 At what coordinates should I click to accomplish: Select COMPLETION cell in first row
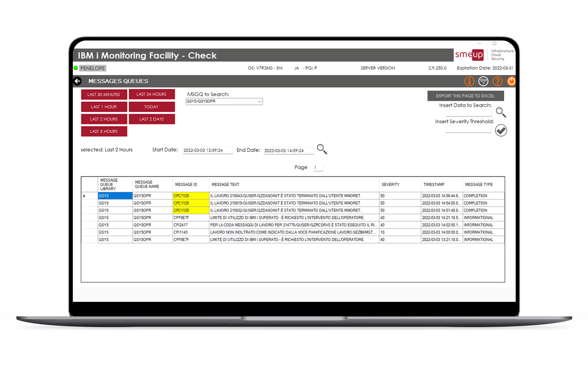pyautogui.click(x=483, y=196)
